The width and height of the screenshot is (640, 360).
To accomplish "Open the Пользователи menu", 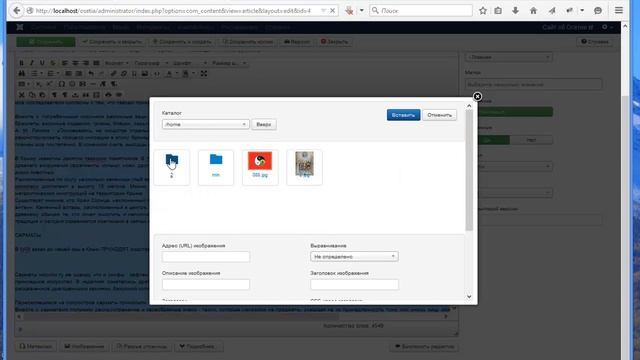I will (x=84, y=27).
